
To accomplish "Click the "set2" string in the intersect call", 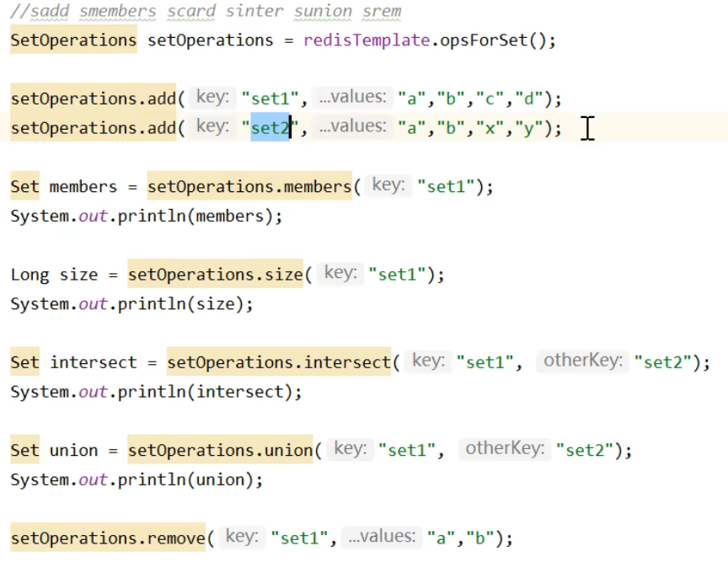I will pyautogui.click(x=666, y=362).
